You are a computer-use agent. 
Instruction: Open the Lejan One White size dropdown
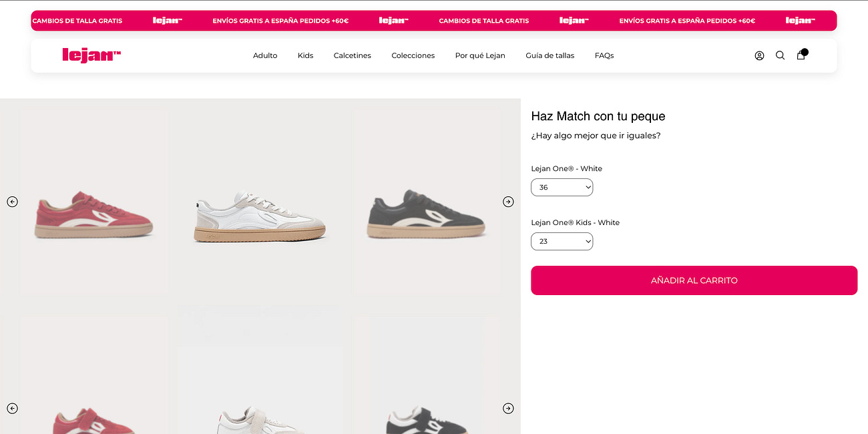pyautogui.click(x=562, y=187)
